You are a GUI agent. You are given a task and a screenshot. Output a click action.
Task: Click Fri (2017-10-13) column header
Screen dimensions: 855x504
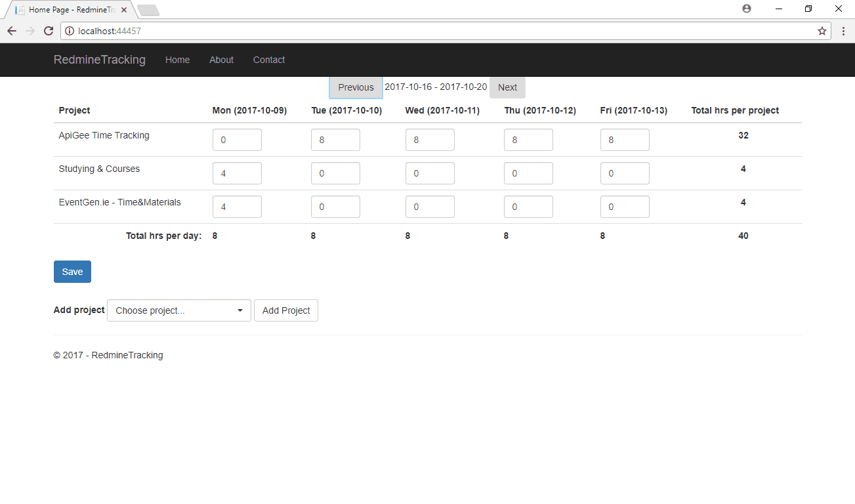[x=634, y=110]
